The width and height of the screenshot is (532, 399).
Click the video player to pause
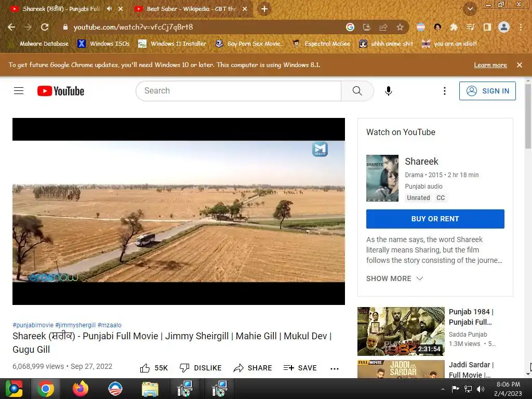coord(179,211)
